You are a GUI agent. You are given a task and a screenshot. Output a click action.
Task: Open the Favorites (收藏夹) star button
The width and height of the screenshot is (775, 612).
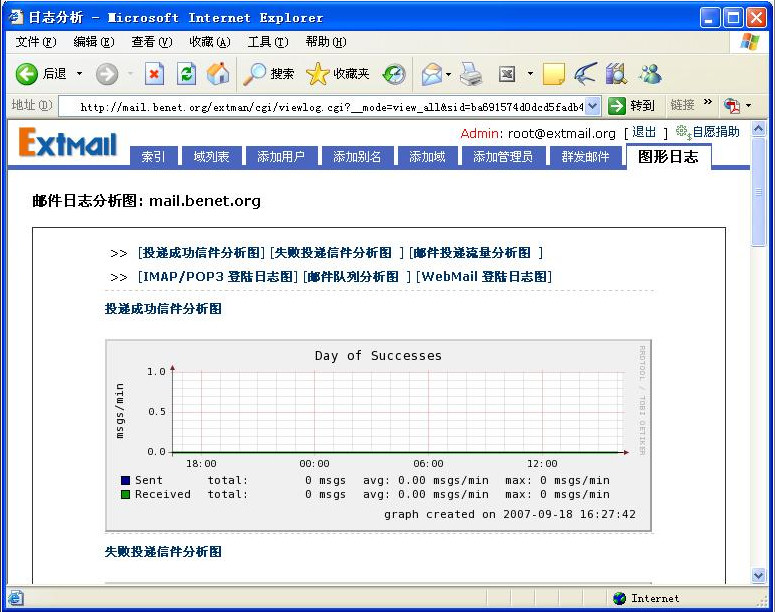click(338, 74)
